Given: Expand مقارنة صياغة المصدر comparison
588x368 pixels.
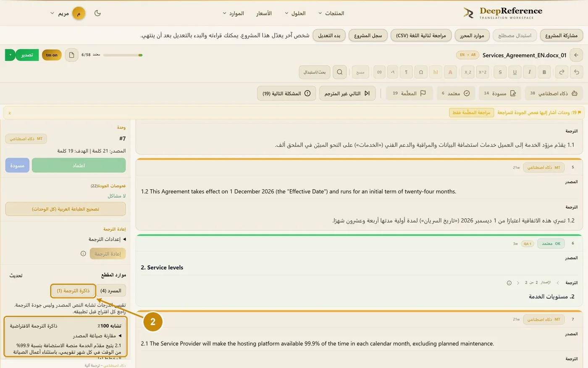Looking at the screenshot, I should (97, 336).
